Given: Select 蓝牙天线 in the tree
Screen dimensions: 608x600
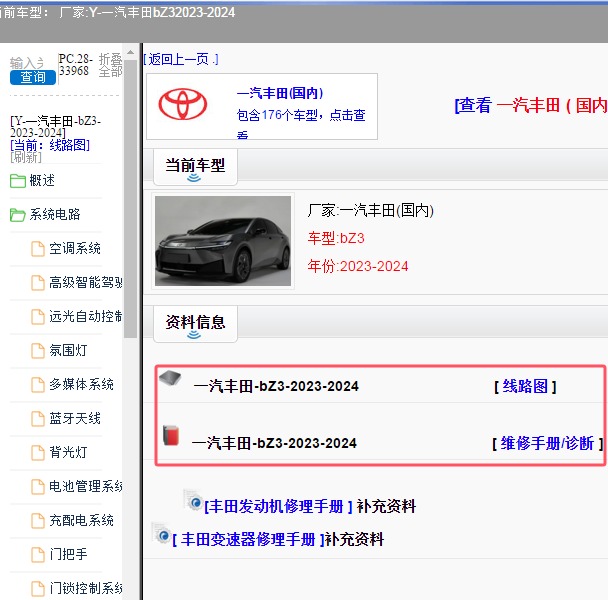Looking at the screenshot, I should click(x=75, y=418).
